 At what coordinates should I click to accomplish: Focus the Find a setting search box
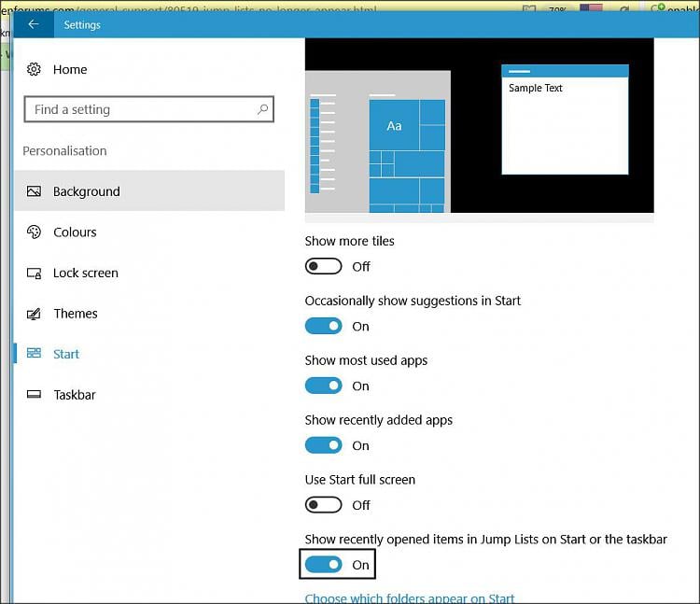coord(149,109)
